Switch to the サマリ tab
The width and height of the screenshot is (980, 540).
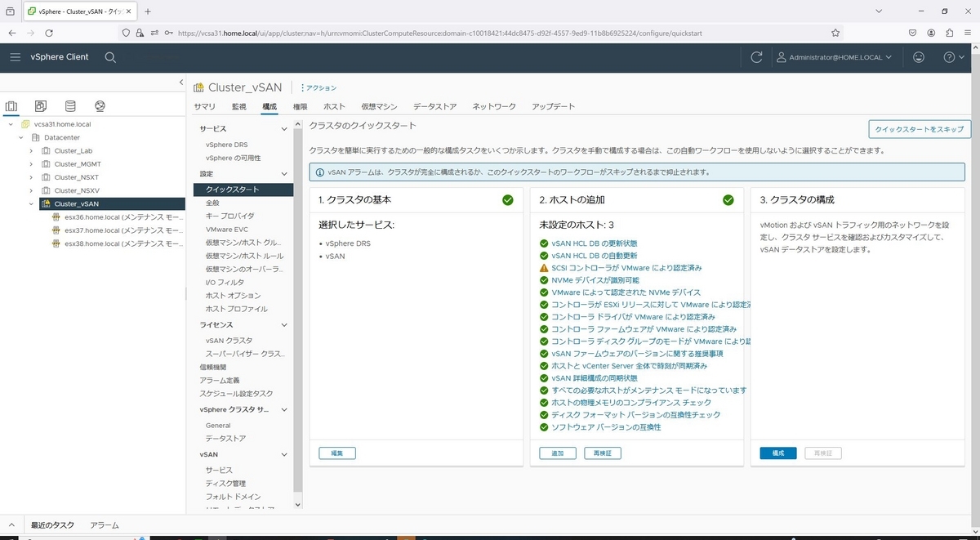pos(204,107)
